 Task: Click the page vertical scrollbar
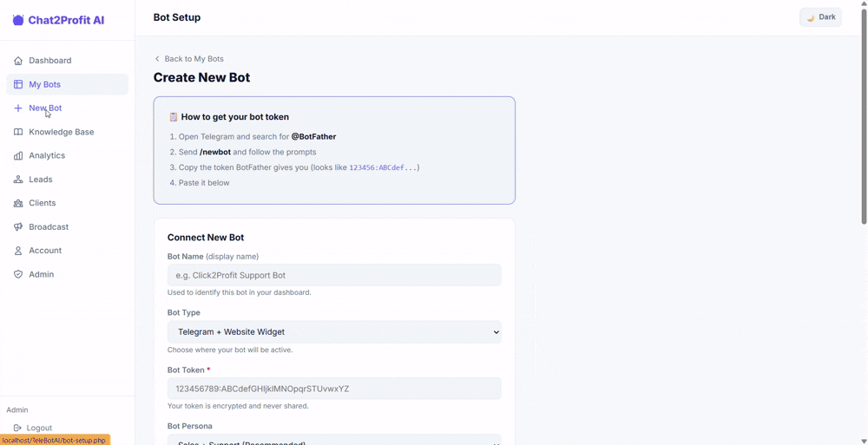coord(865,116)
